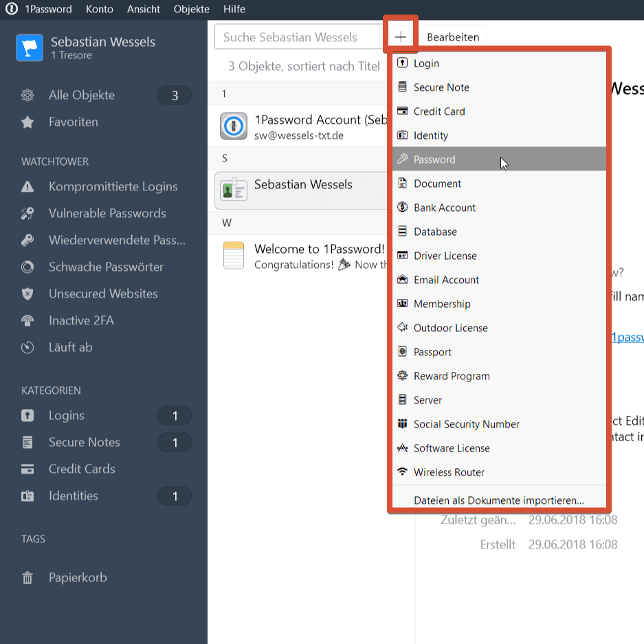Click the TAGS section header
The height and width of the screenshot is (644, 644).
(x=33, y=539)
